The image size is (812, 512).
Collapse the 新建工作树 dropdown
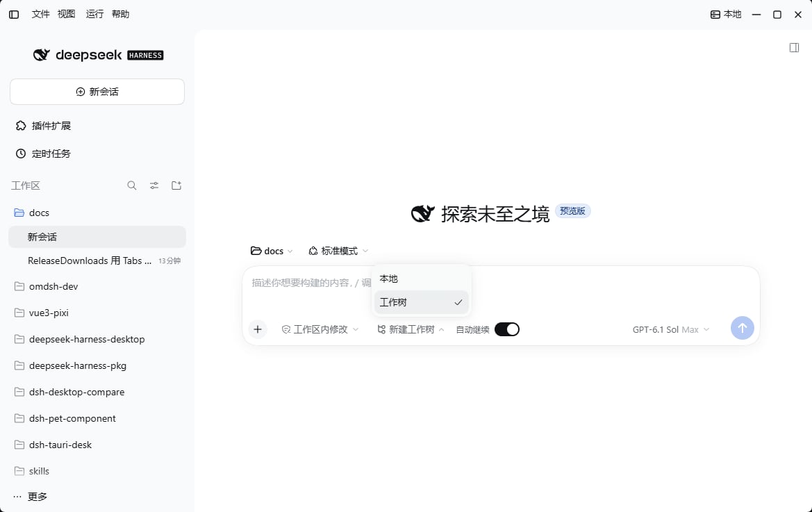411,330
